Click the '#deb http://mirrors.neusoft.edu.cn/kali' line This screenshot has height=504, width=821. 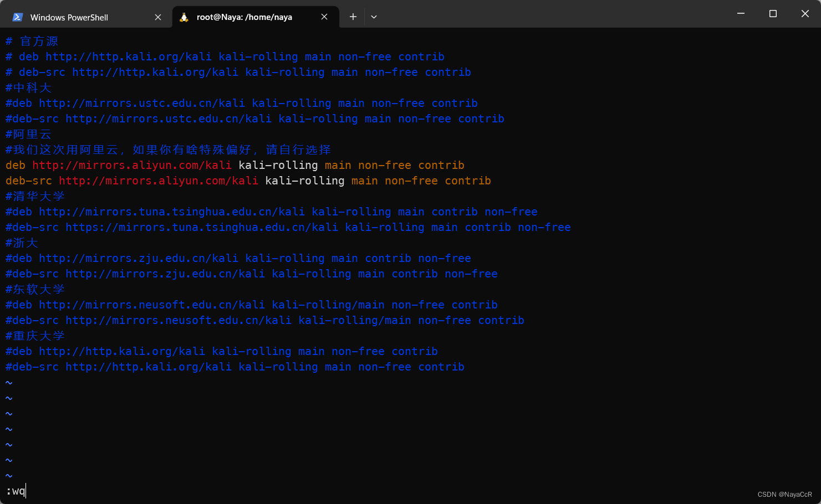(x=252, y=305)
